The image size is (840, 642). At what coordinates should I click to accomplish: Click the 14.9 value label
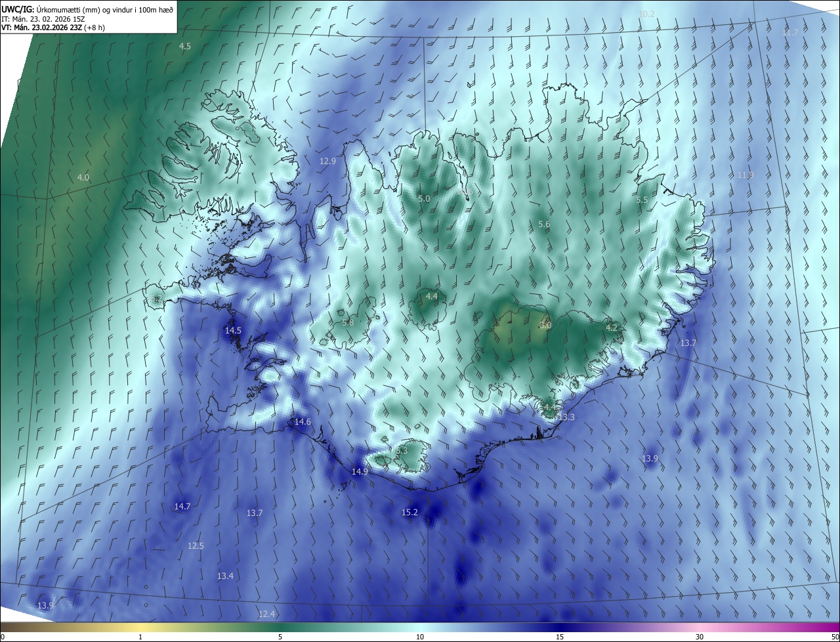click(x=360, y=471)
